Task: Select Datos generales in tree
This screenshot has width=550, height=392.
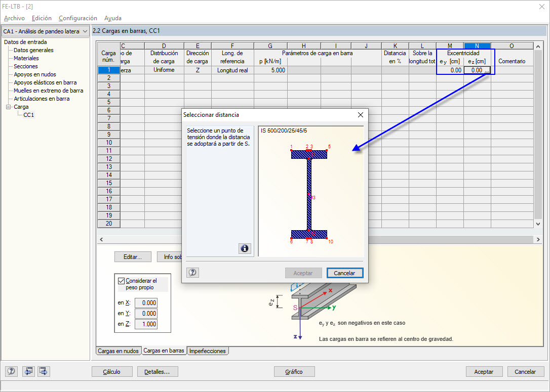Action: pos(33,50)
